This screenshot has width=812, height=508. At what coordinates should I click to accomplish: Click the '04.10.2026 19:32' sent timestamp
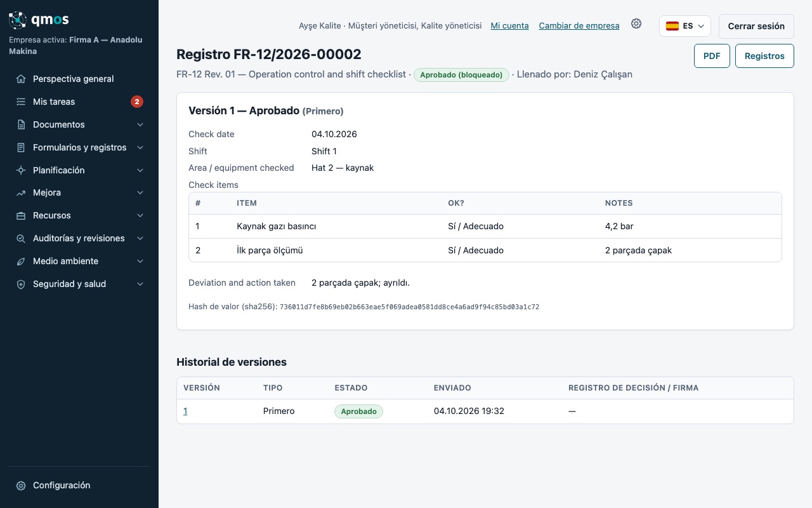[x=469, y=411]
